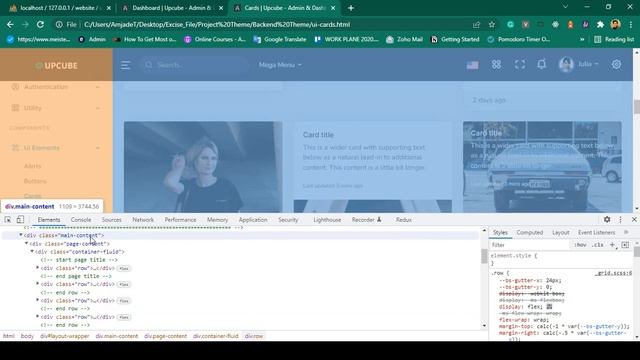Screen dimensions: 640x360
Task: Bookmark this page with star icon
Action: (492, 24)
